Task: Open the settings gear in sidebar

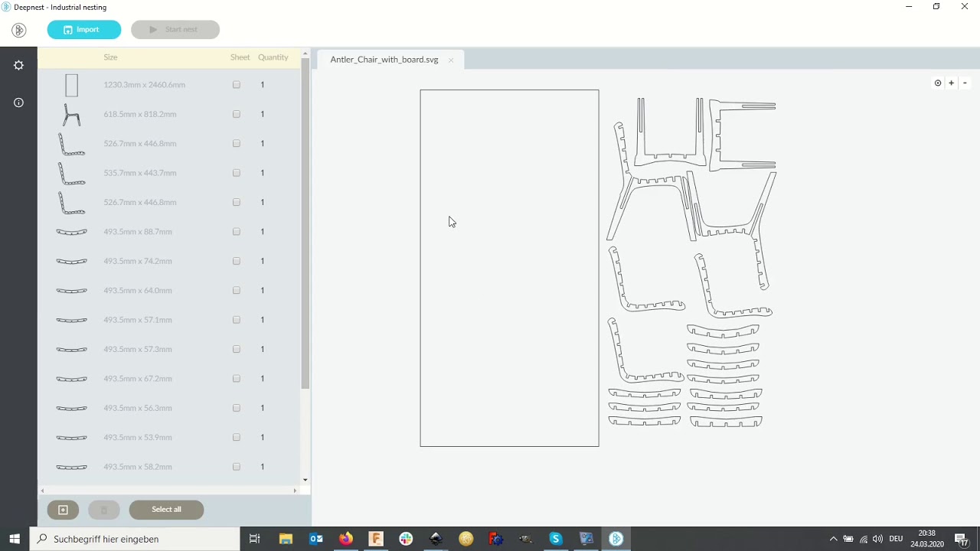Action: [18, 66]
